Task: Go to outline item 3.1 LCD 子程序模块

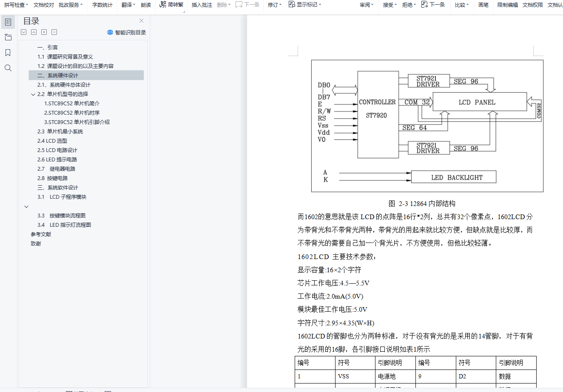Action: 62,197
